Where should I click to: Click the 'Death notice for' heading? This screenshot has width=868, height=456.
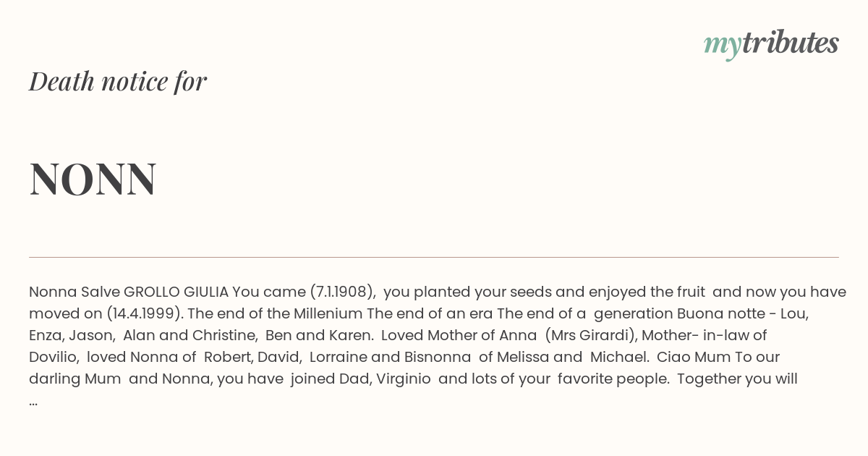point(118,81)
